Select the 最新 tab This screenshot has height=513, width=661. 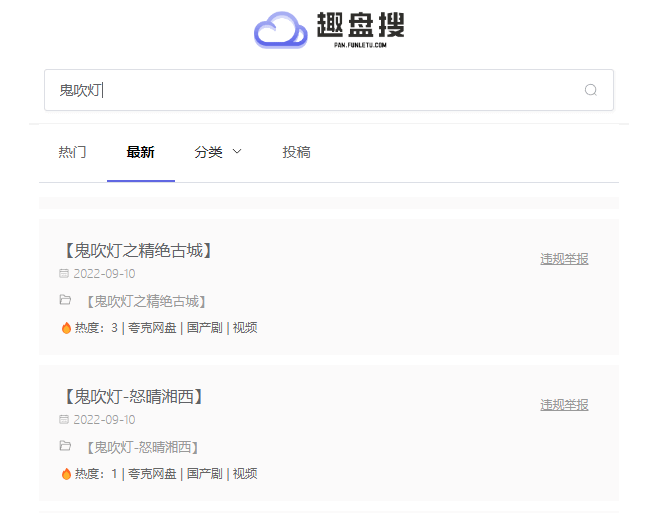point(140,152)
